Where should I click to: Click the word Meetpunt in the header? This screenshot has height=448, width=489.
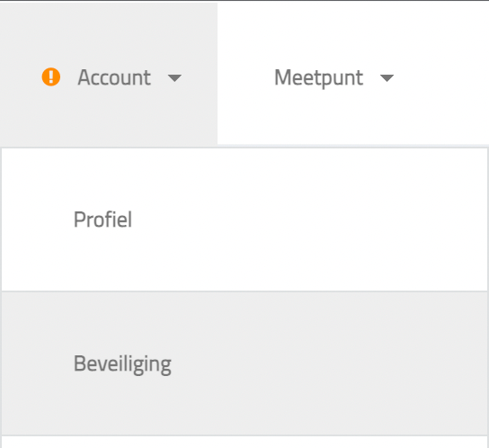click(x=318, y=78)
